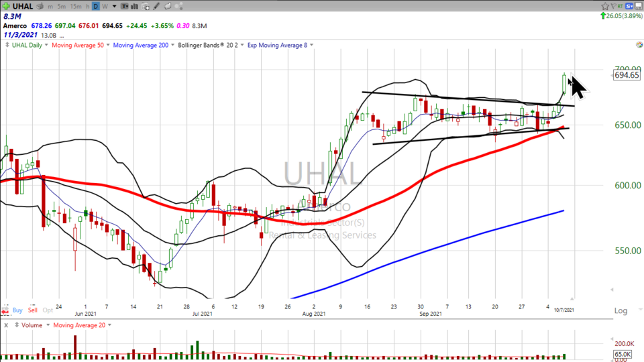Close the Volume pane with X
Screen dimensions: 644x362
6,325
